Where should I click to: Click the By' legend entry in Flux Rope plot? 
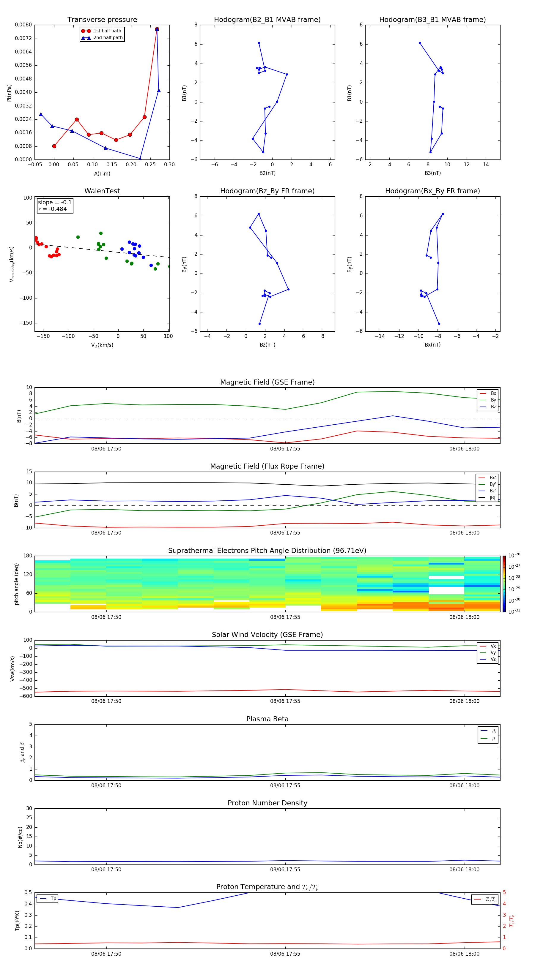(487, 484)
